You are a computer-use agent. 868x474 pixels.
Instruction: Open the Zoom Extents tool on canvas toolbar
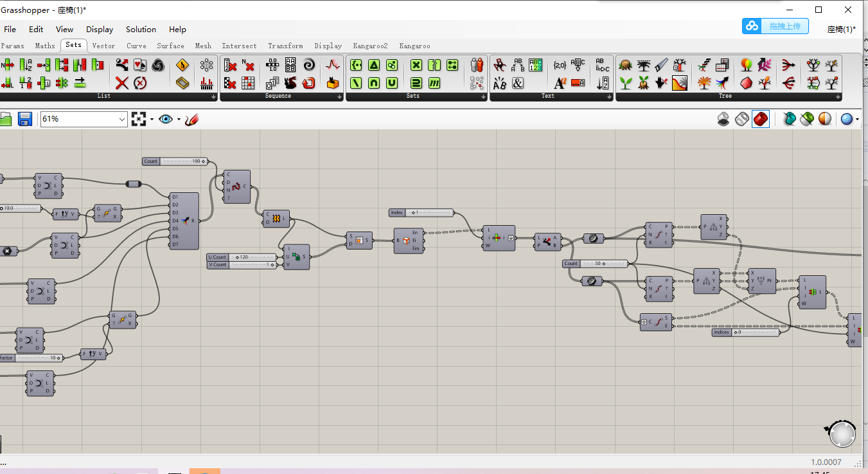tap(140, 119)
